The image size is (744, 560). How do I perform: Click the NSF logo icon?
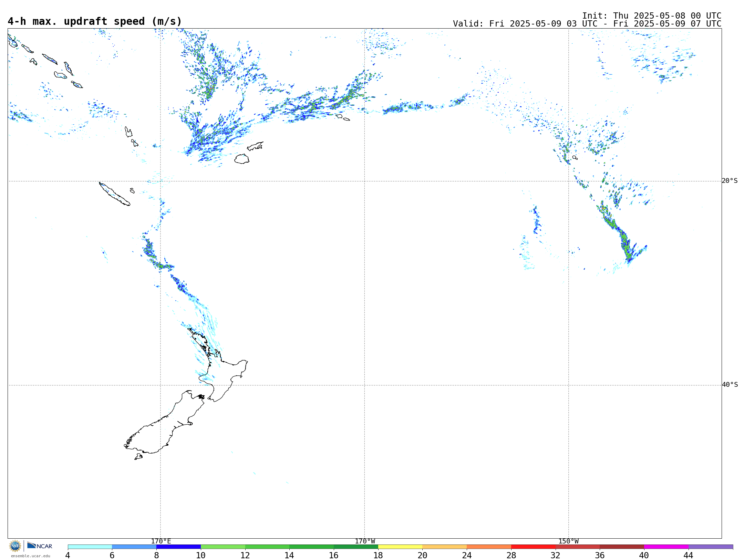(15, 546)
